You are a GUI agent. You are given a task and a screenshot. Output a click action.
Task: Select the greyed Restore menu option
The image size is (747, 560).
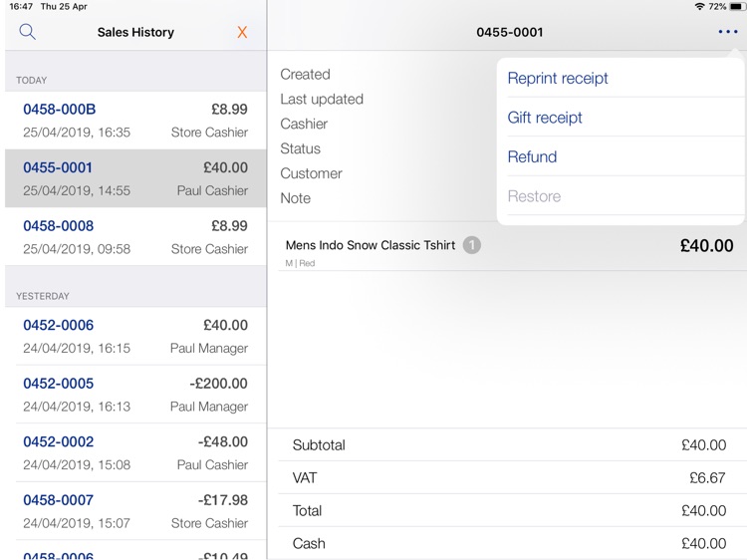pyautogui.click(x=622, y=196)
